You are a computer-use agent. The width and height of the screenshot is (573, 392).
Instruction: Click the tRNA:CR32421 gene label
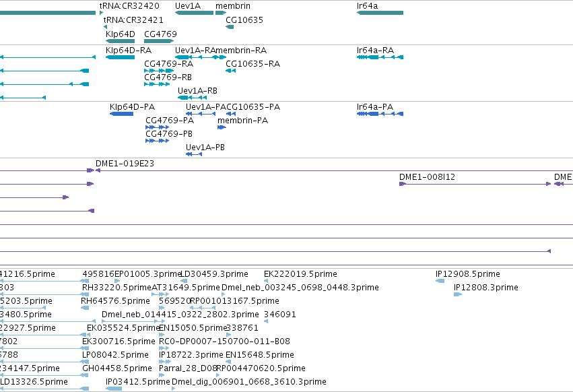[133, 20]
